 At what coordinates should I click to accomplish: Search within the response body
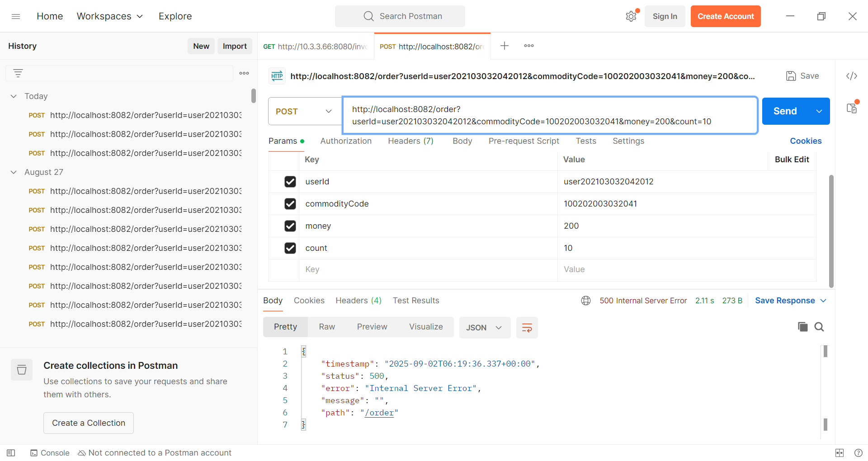(819, 327)
